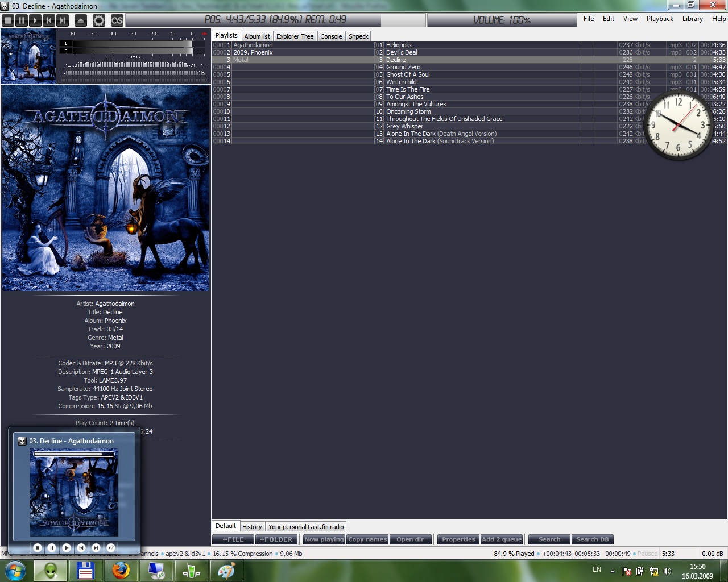The height and width of the screenshot is (582, 728).
Task: Click the +FOLDER button
Action: pos(276,539)
